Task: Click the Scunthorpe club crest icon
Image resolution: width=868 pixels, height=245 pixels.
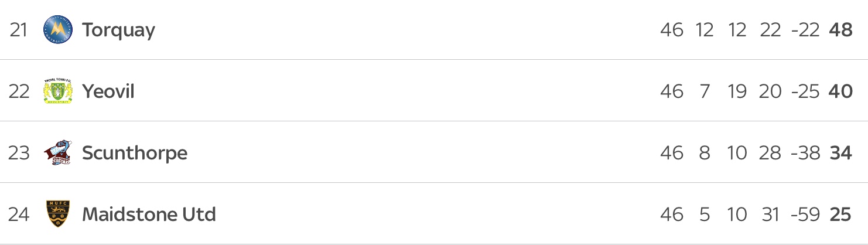Action: (x=58, y=153)
